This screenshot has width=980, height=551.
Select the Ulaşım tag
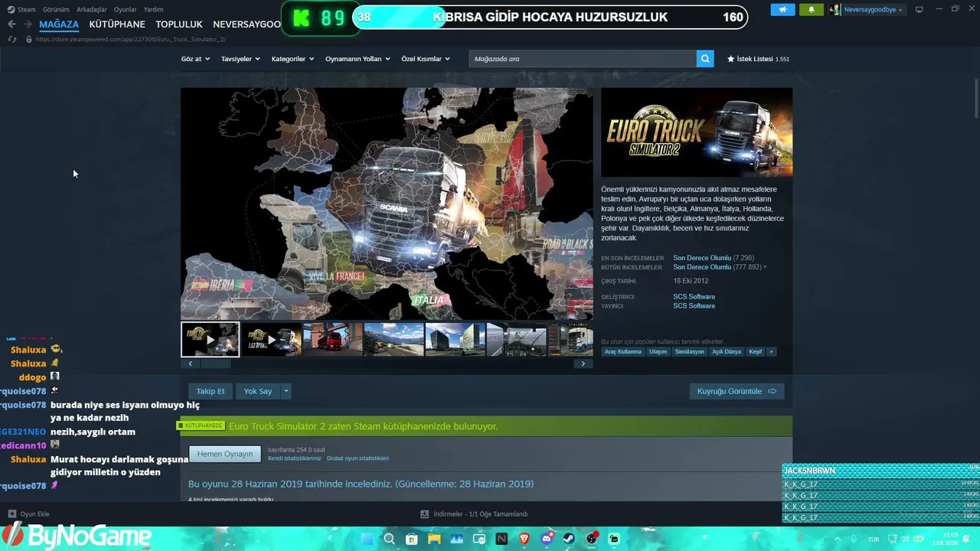coord(658,352)
